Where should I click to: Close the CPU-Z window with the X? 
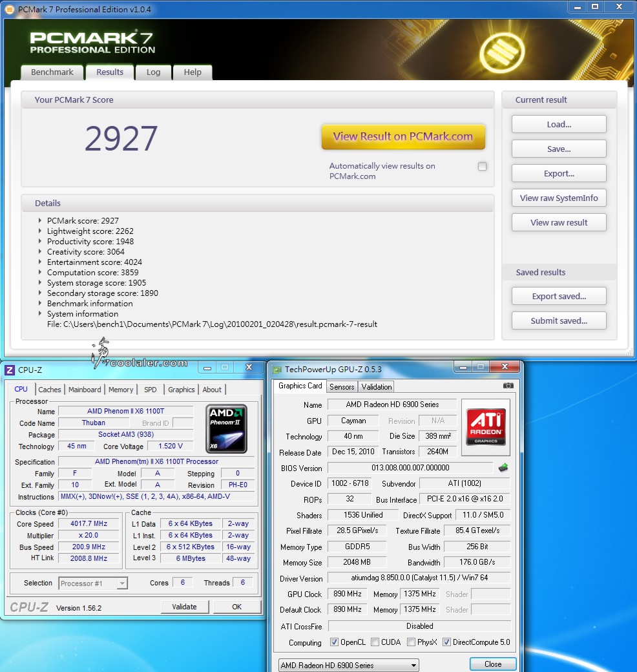click(249, 367)
